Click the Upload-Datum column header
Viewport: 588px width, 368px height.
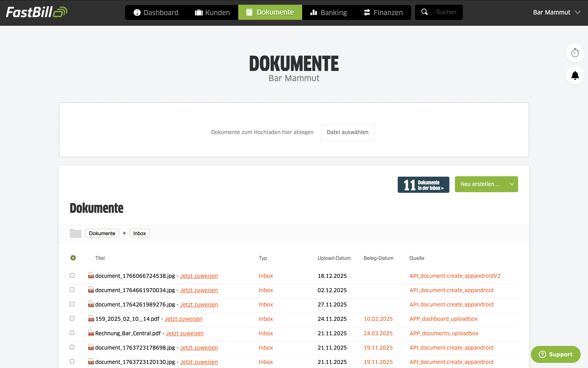point(334,258)
